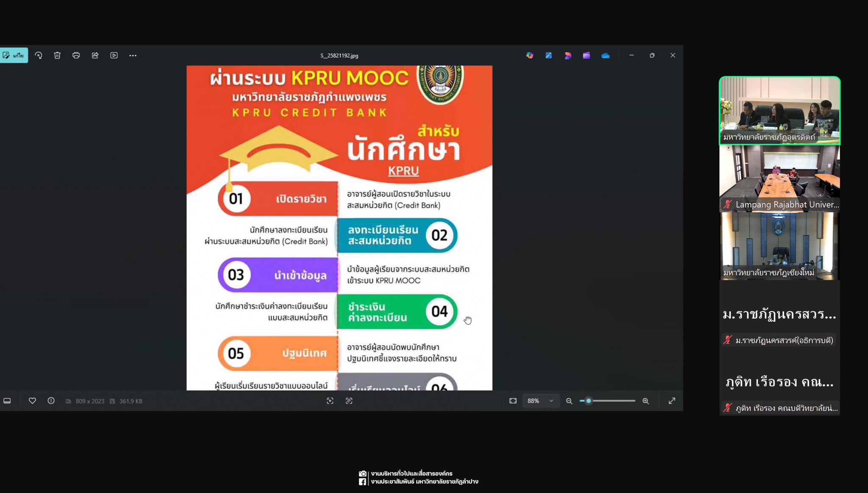Delete the photo using the trash icon
This screenshot has width=868, height=493.
click(57, 55)
